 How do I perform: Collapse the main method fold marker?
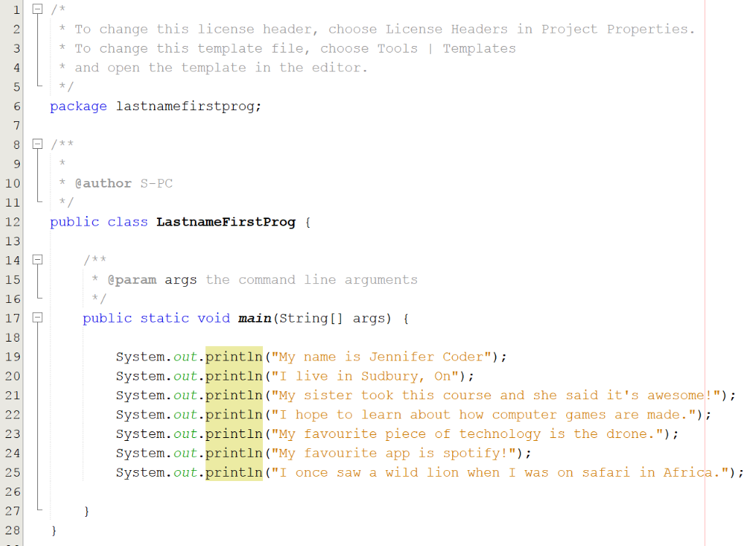pyautogui.click(x=37, y=318)
